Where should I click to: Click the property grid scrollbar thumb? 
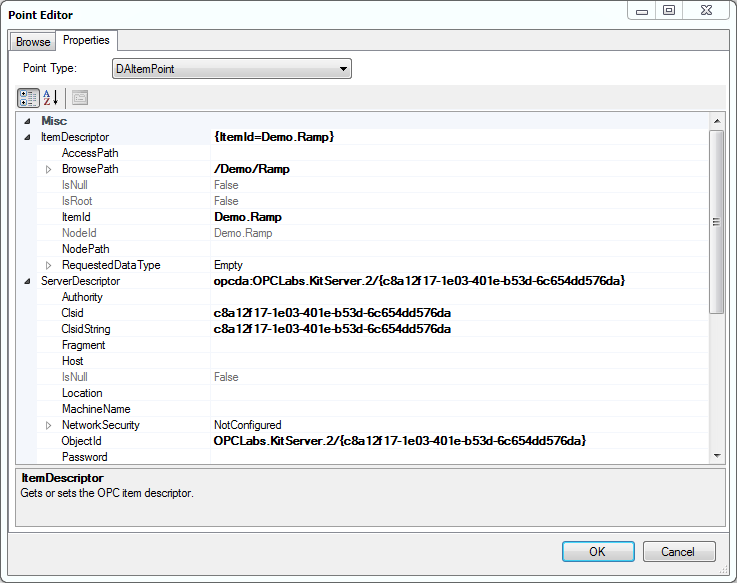click(716, 222)
